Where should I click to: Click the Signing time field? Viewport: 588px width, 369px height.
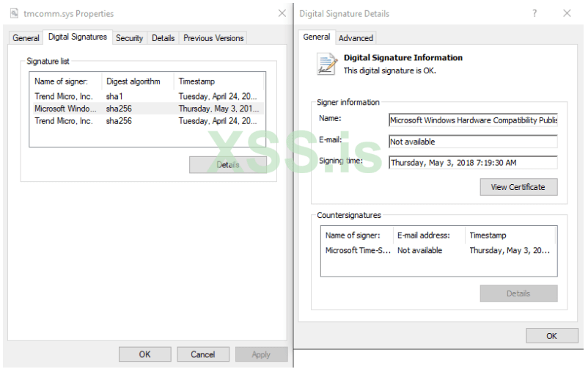pos(473,163)
